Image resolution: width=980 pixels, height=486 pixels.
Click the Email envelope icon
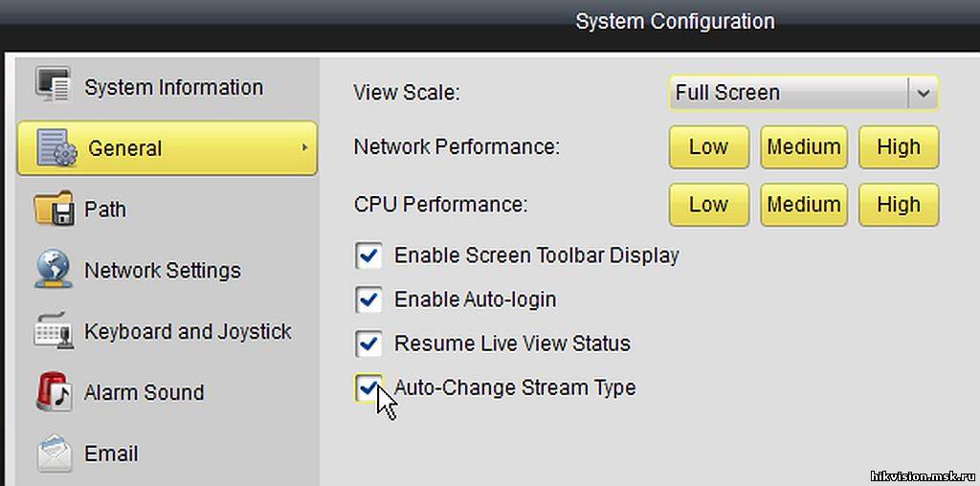point(55,453)
